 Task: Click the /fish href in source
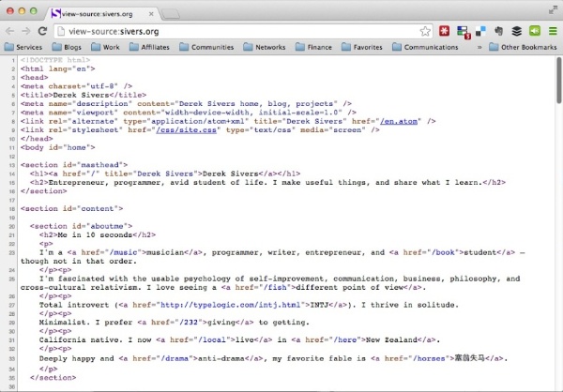point(275,287)
